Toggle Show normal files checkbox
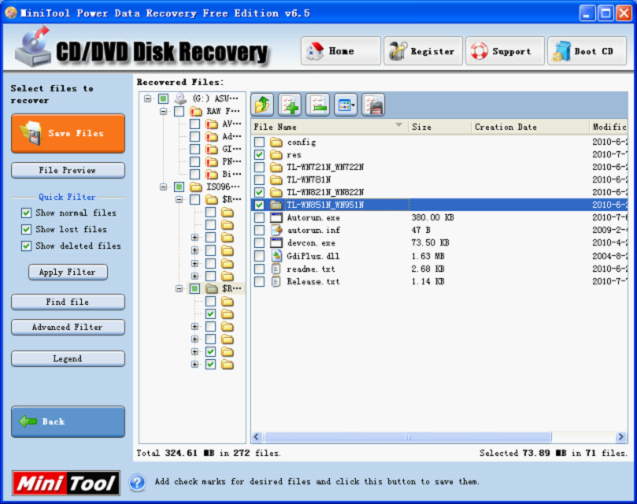637x504 pixels. [x=26, y=213]
